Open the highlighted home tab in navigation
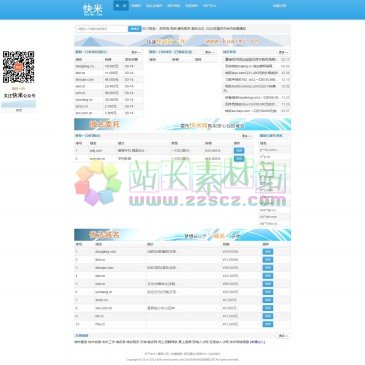Viewport: 365px width, 365px height. click(x=121, y=6)
